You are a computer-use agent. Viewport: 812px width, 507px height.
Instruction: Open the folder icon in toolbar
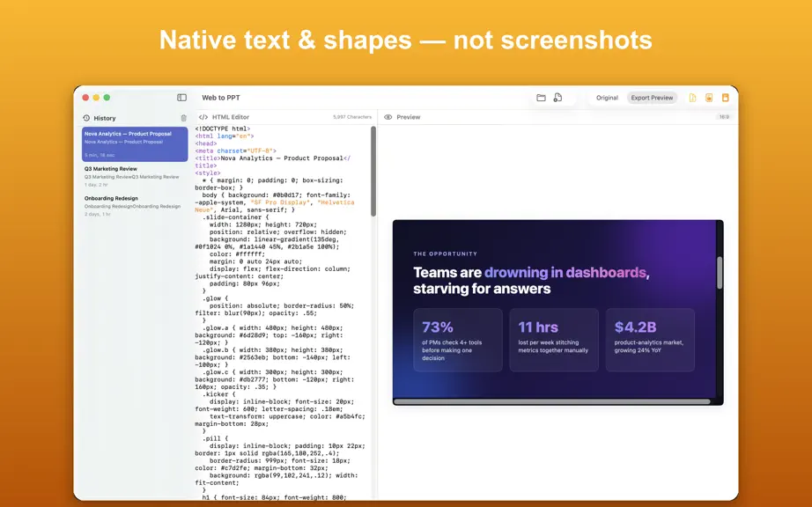[x=541, y=97]
